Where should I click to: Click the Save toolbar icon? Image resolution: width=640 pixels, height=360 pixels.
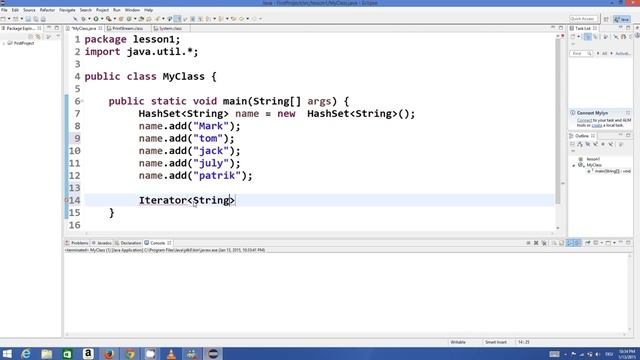click(28, 19)
